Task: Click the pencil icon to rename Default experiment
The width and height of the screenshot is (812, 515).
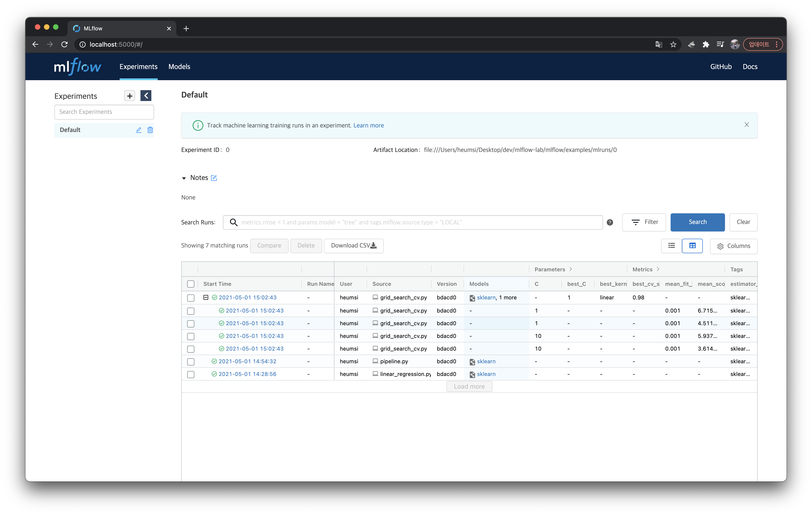Action: point(139,130)
